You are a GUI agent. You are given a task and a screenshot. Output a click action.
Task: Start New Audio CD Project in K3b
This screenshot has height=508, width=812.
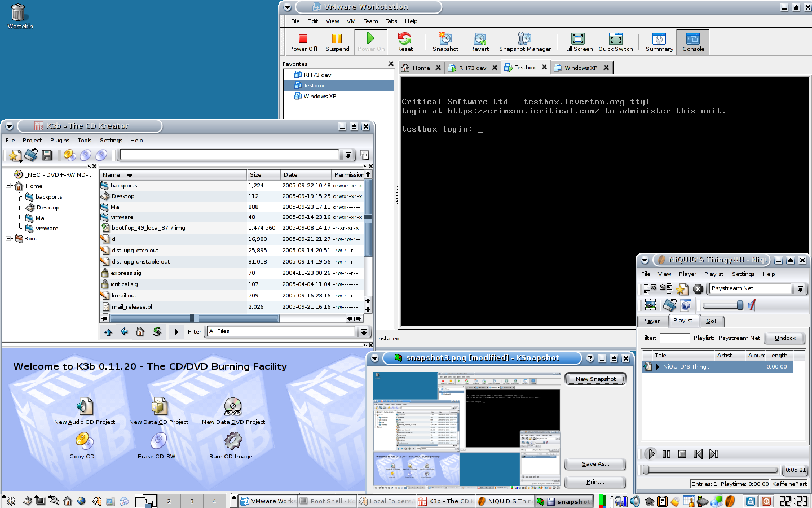coord(85,411)
